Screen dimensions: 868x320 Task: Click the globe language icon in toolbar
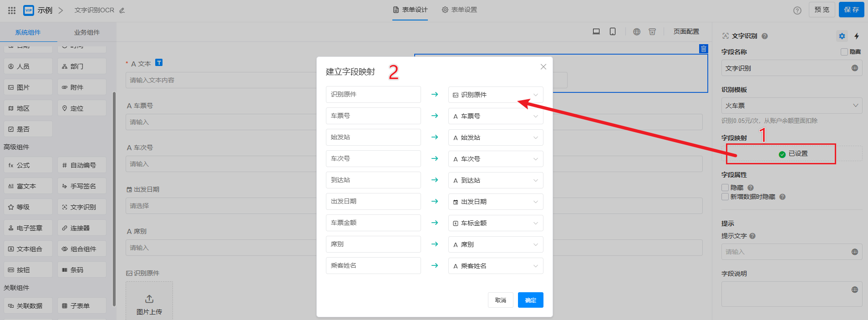(x=637, y=31)
